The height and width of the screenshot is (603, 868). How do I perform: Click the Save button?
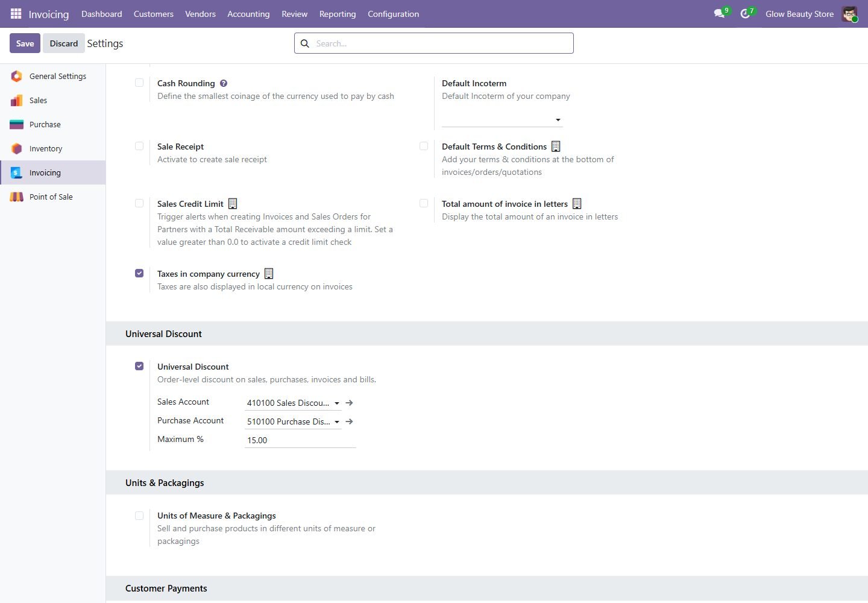(x=25, y=43)
